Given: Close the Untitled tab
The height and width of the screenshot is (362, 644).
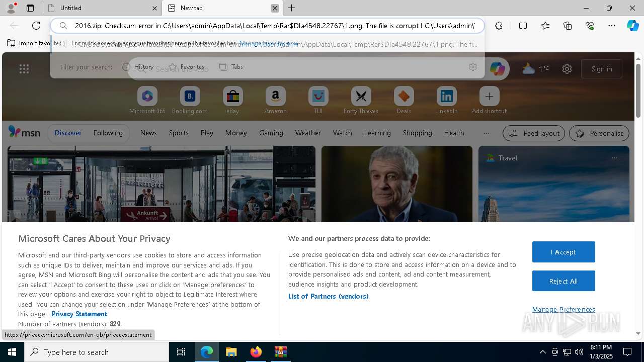Looking at the screenshot, I should coord(154,8).
